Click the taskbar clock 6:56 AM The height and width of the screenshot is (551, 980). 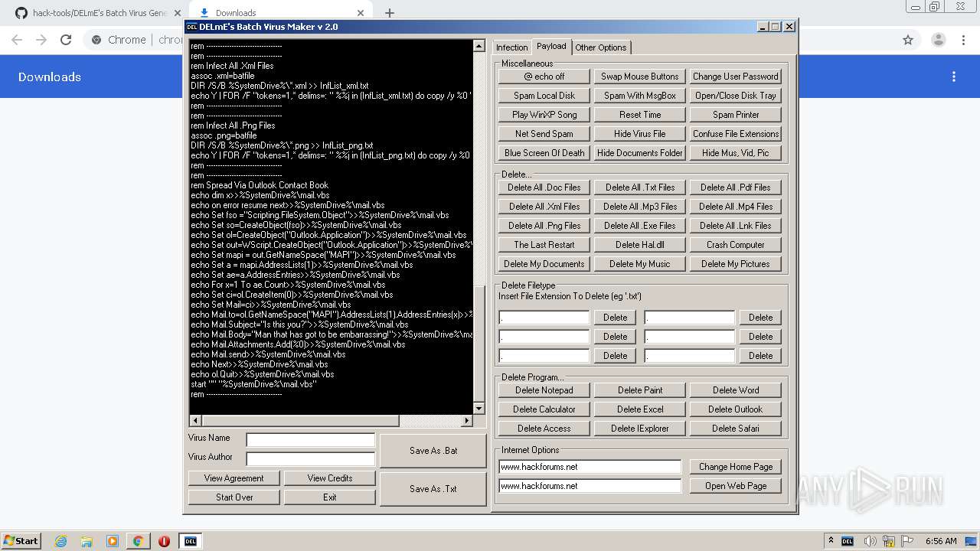pyautogui.click(x=941, y=541)
